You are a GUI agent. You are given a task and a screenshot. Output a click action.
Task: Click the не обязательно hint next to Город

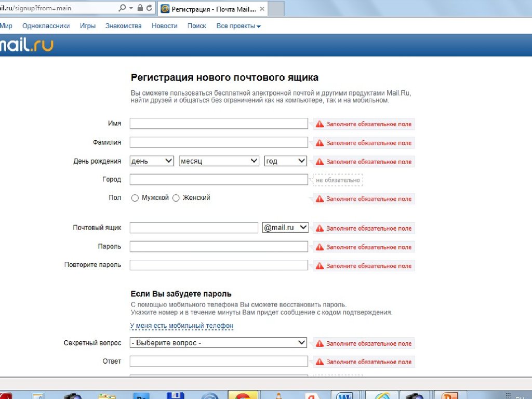pyautogui.click(x=338, y=180)
